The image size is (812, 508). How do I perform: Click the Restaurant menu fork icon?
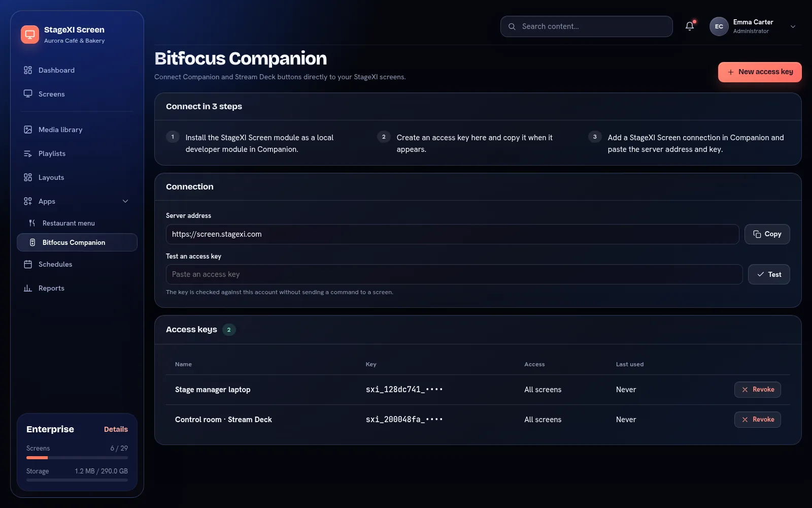pos(32,223)
